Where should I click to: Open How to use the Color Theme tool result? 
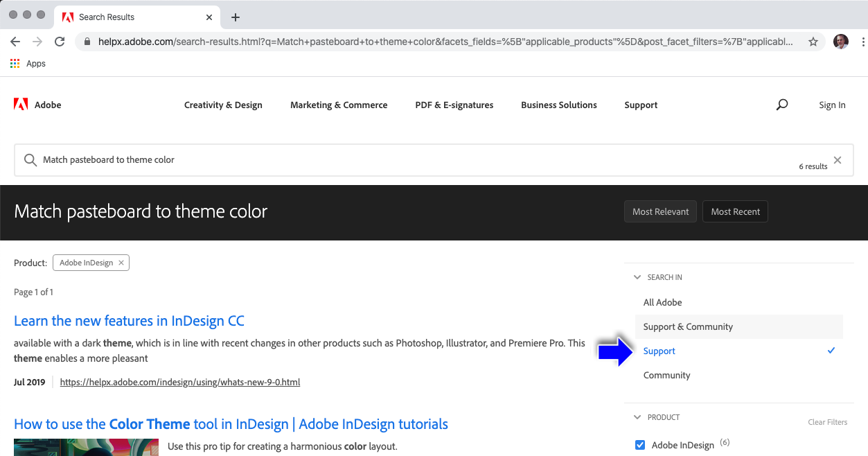231,424
